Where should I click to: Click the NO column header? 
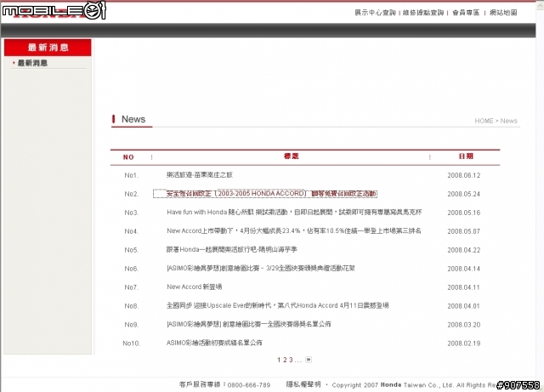pyautogui.click(x=128, y=157)
